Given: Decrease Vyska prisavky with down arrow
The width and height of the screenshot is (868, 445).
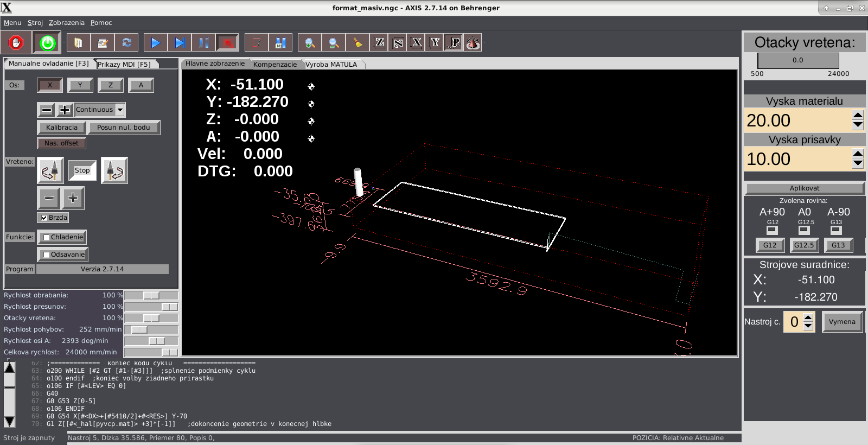Looking at the screenshot, I should (x=858, y=163).
